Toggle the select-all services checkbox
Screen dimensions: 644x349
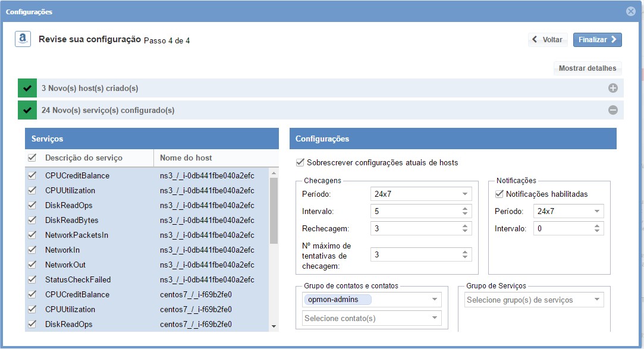[x=32, y=158]
